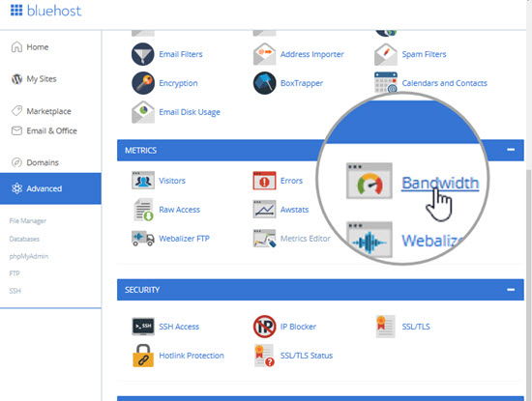Open the Email Disk Usage icon
This screenshot has width=532, height=401.
tap(143, 112)
